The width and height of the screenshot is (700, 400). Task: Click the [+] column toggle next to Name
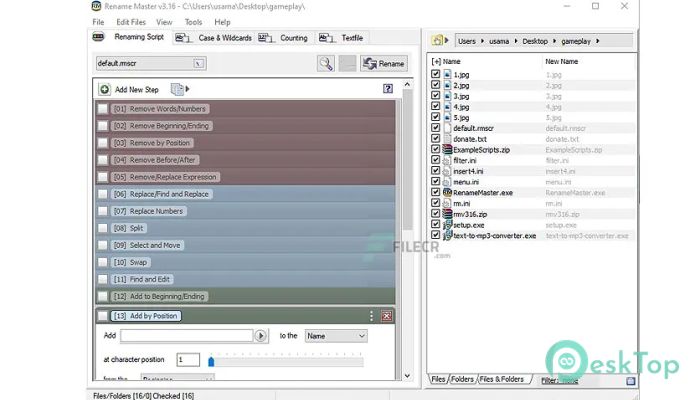coord(436,62)
